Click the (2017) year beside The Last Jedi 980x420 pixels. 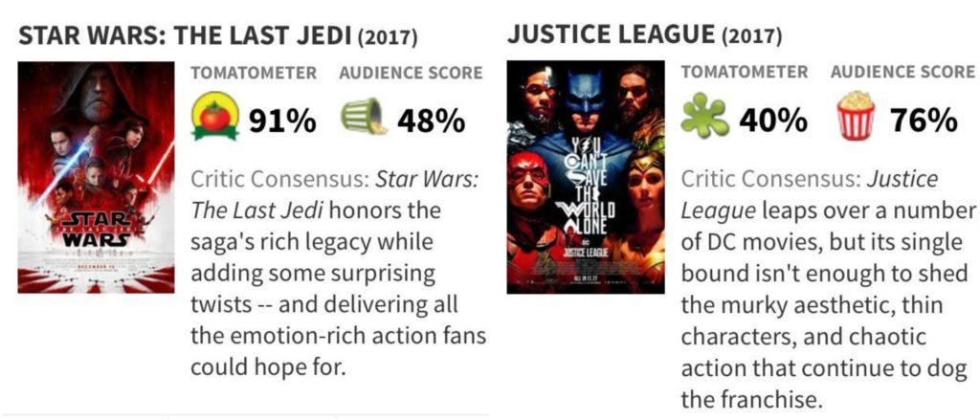(387, 38)
